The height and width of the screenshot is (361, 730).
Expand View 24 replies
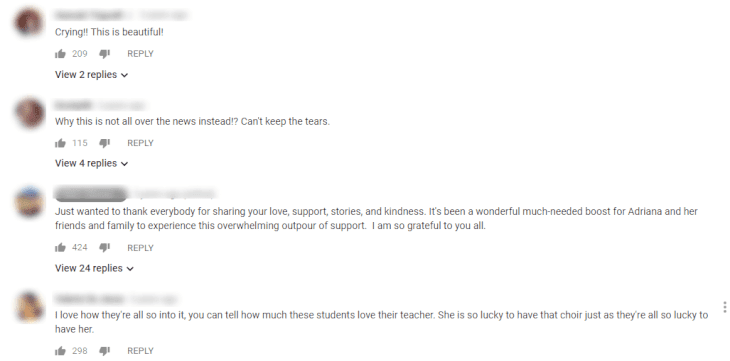click(x=94, y=268)
